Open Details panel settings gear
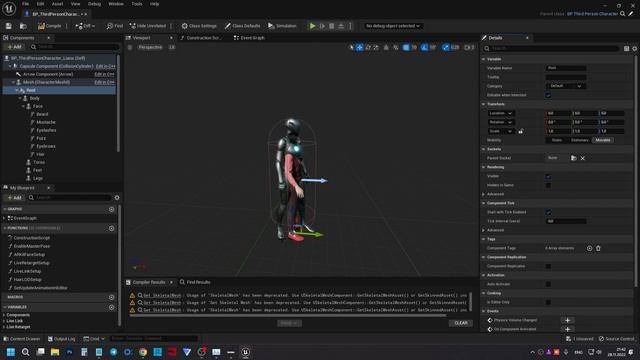 [635, 49]
